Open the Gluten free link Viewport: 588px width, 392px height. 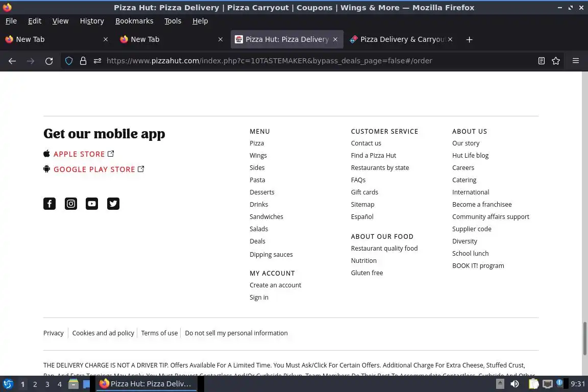[367, 273]
